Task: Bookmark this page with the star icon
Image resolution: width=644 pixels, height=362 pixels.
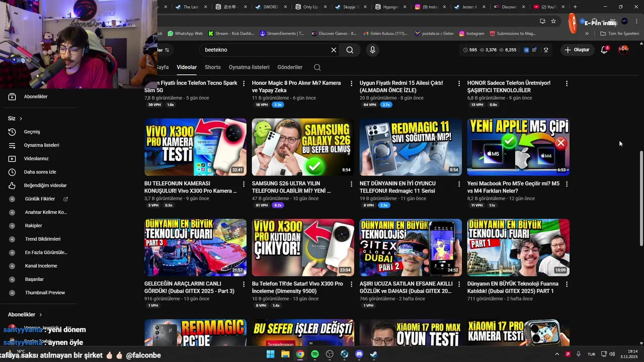Action: click(x=553, y=21)
